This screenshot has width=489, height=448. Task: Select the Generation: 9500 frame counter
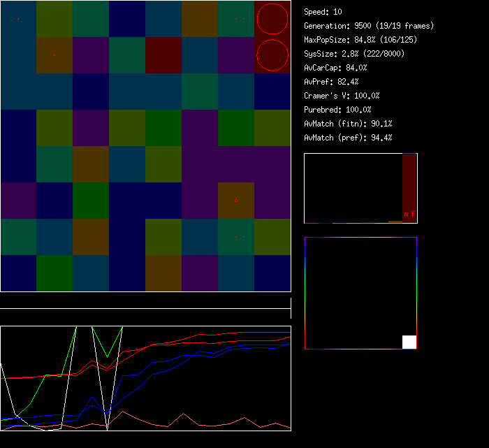pyautogui.click(x=369, y=26)
